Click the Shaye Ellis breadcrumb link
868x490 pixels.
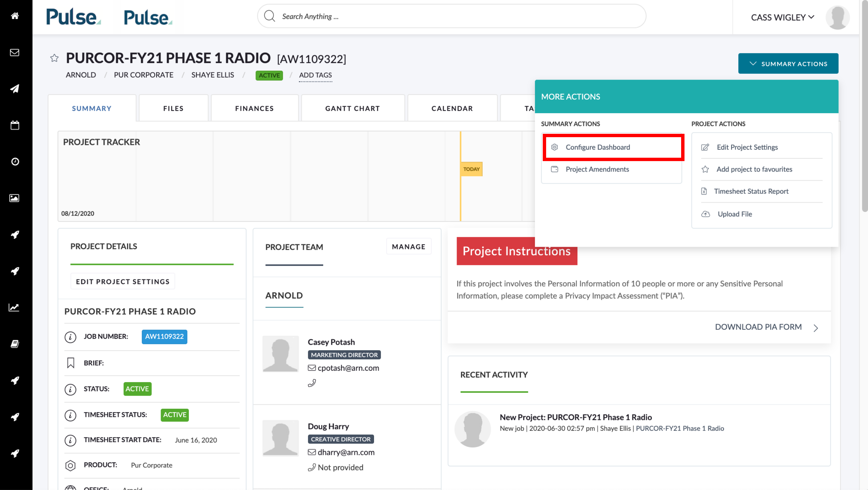(212, 75)
